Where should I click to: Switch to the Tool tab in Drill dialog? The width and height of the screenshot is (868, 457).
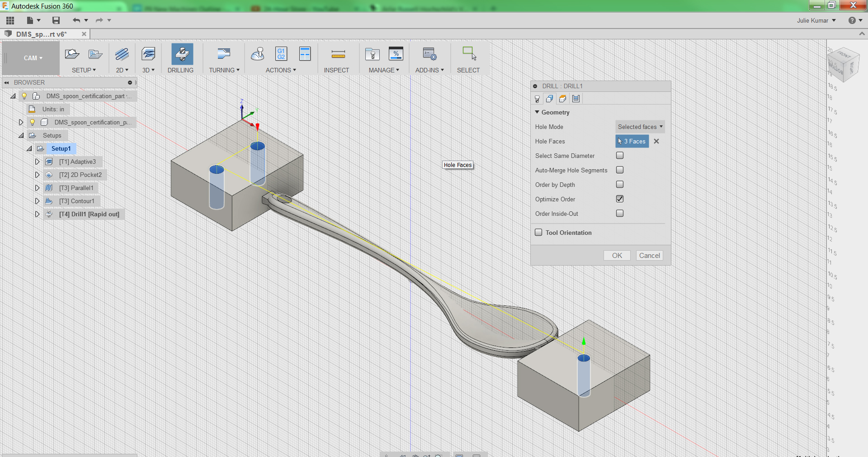coord(537,99)
